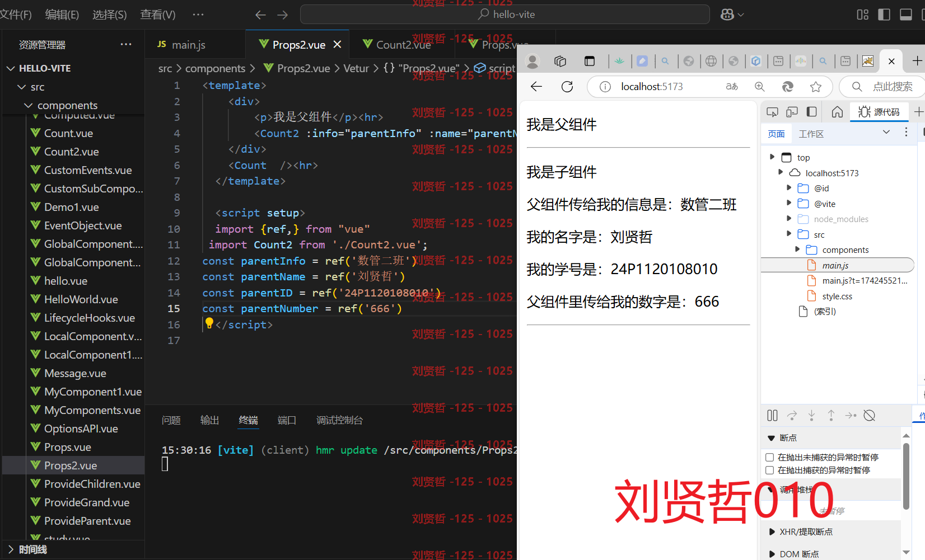Deactivate breakpoints icon
The image size is (925, 560).
click(870, 415)
